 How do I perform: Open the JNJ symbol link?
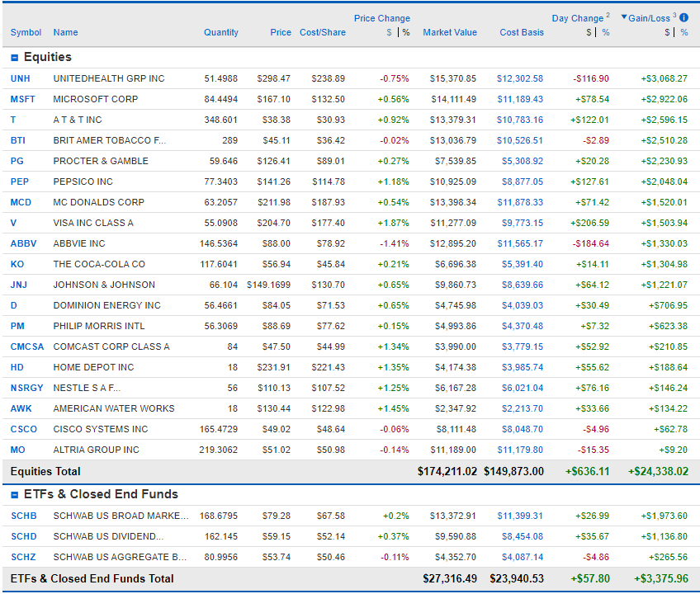19,285
